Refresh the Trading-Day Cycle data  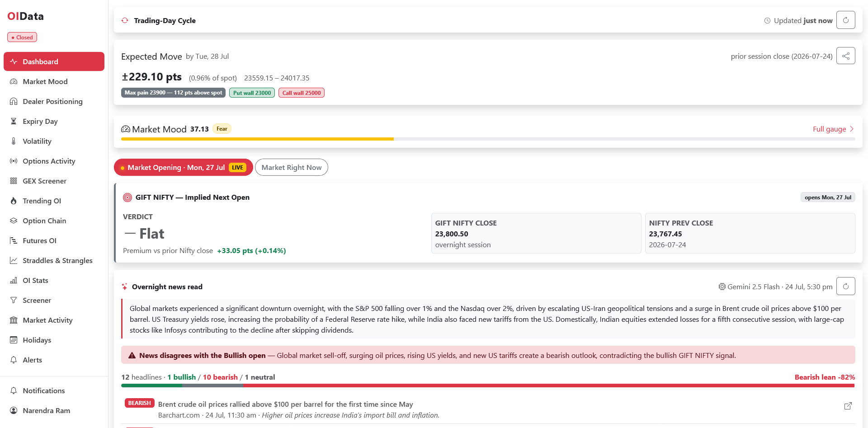pyautogui.click(x=845, y=20)
